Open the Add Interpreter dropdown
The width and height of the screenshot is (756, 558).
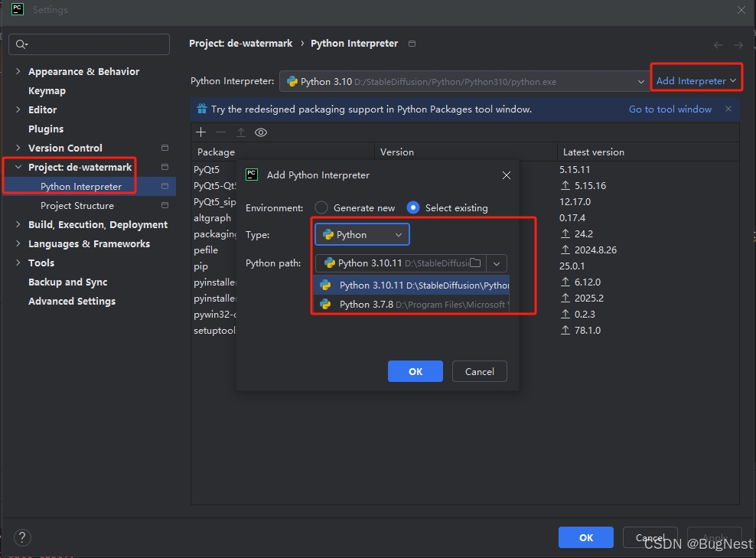click(x=696, y=81)
